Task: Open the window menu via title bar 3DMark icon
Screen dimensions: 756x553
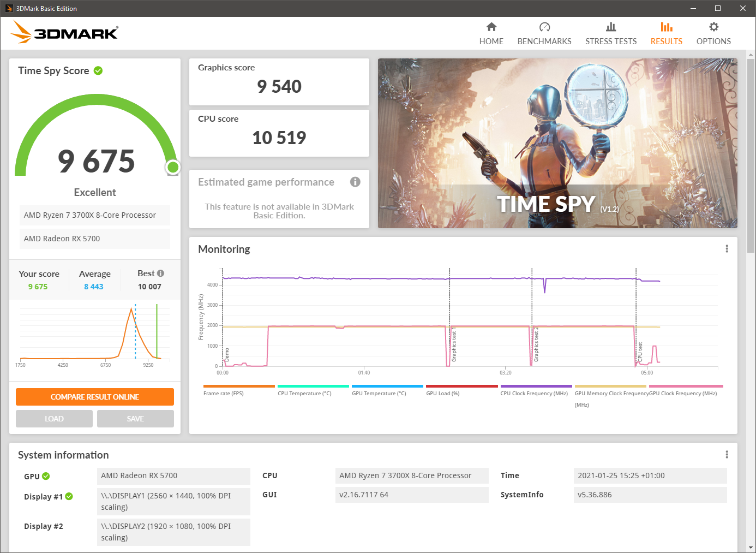Action: click(8, 8)
